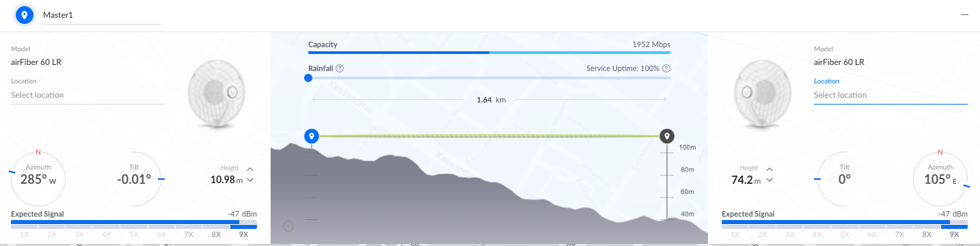This screenshot has width=980, height=246.
Task: Click the left Azimuth 285° dial
Action: click(38, 179)
